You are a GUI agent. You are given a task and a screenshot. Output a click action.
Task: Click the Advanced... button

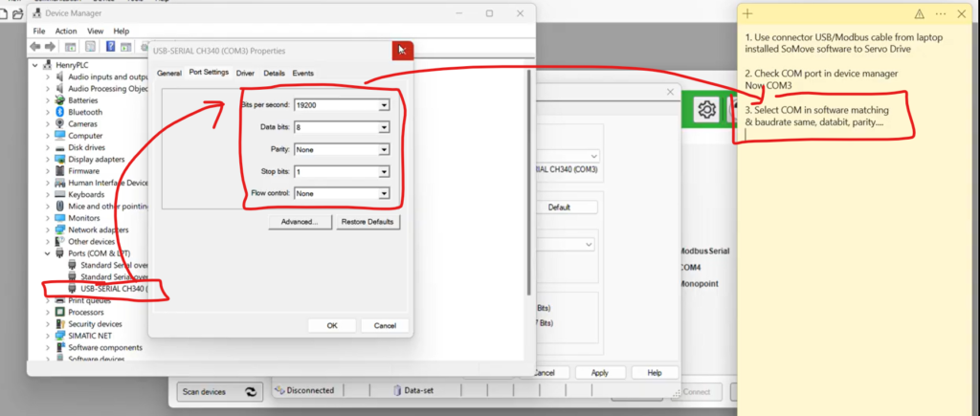click(x=300, y=222)
